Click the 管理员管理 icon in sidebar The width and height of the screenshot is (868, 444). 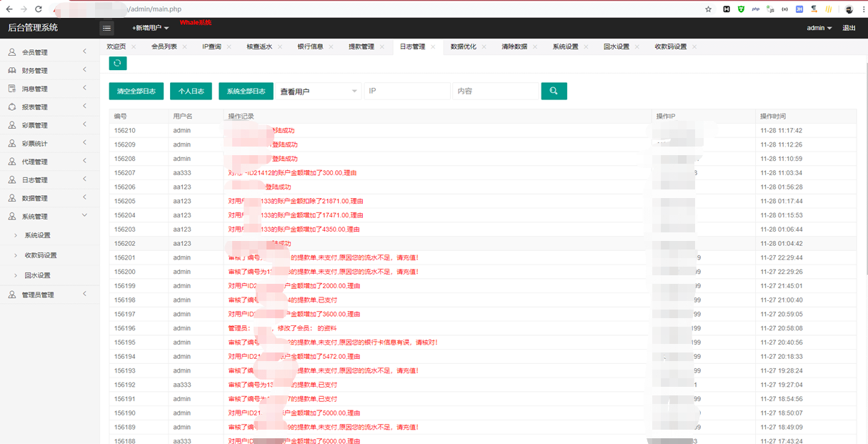12,295
